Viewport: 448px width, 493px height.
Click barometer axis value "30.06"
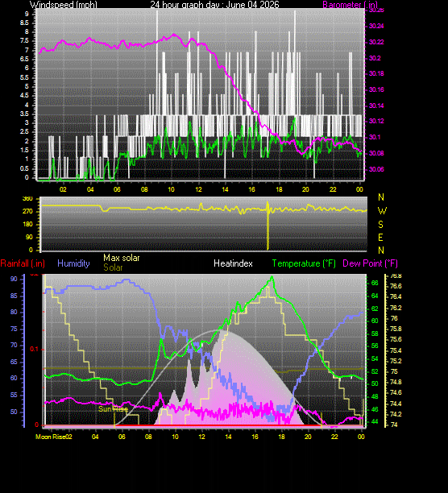376,169
